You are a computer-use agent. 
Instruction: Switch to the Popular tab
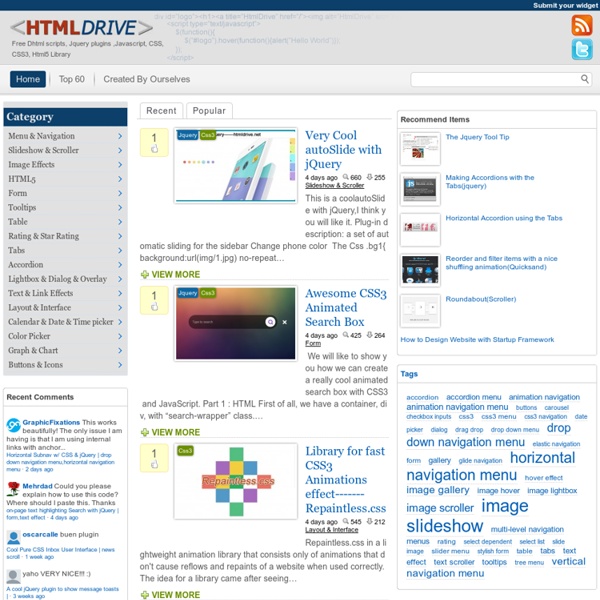point(208,111)
